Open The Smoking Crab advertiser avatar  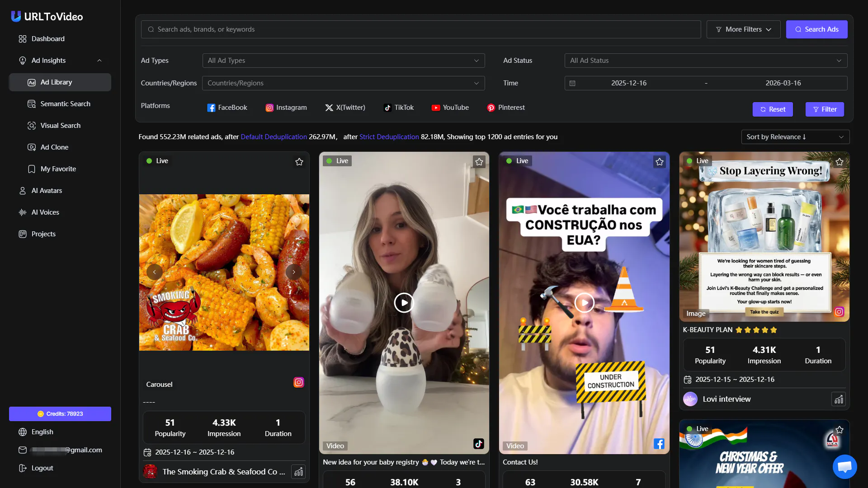click(150, 472)
